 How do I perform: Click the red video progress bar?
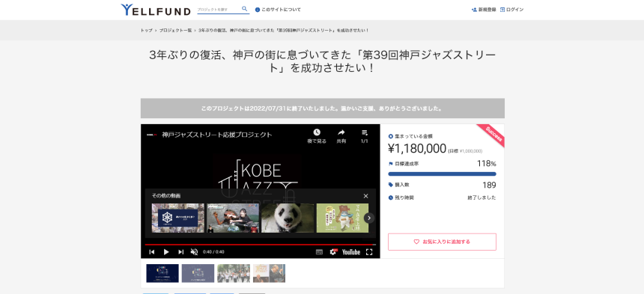260,245
